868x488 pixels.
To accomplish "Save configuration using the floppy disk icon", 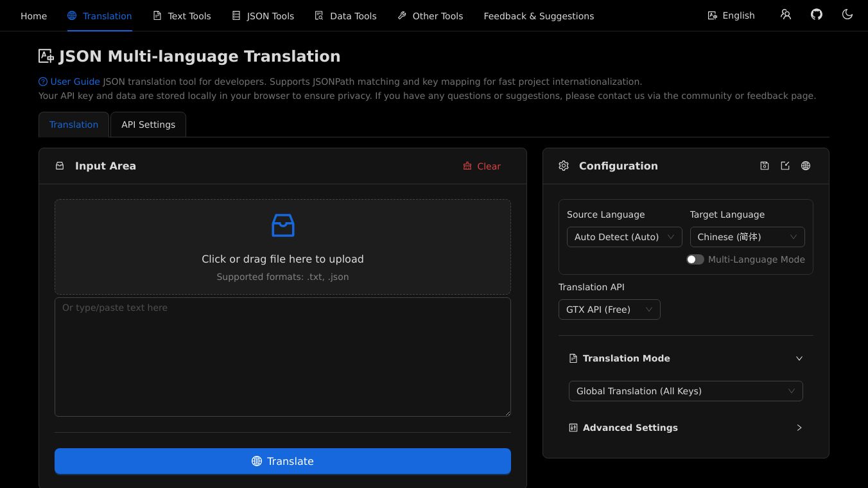I will click(x=764, y=166).
